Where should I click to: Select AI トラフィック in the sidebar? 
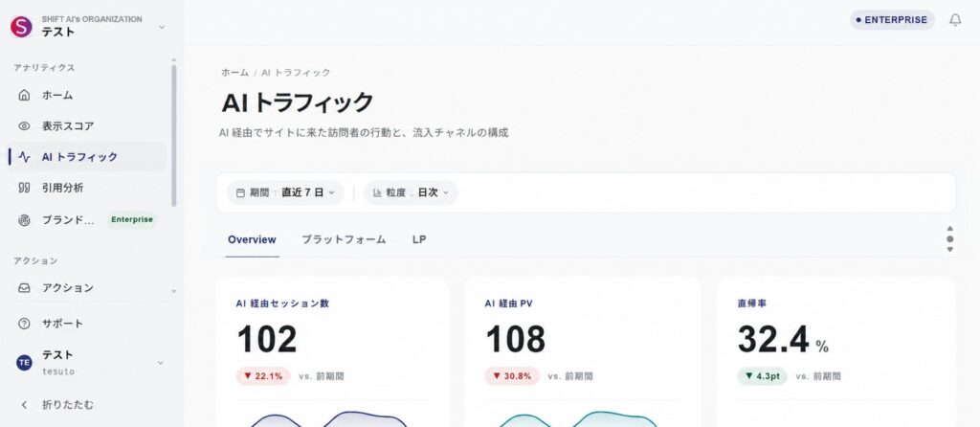click(x=87, y=157)
